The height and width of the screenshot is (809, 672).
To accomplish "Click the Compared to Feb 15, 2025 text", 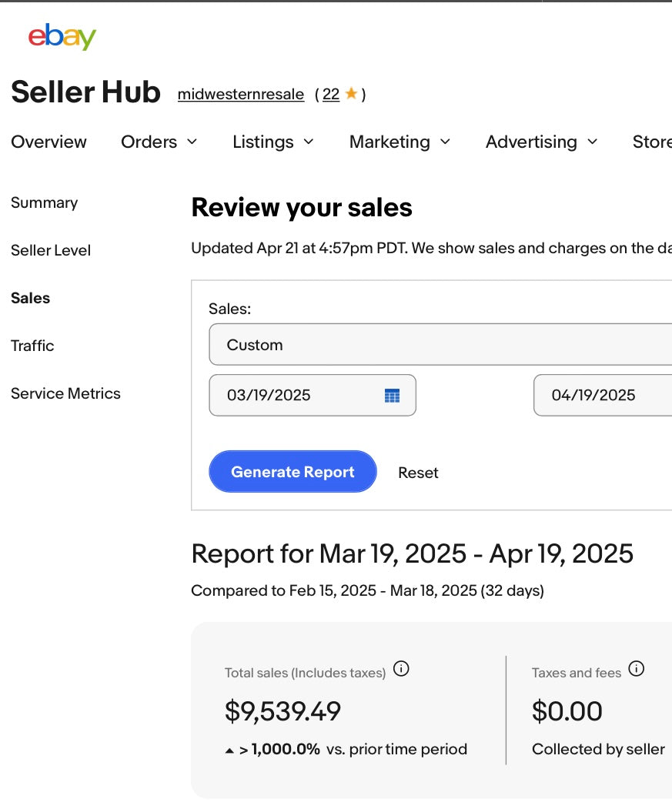I will tap(367, 590).
